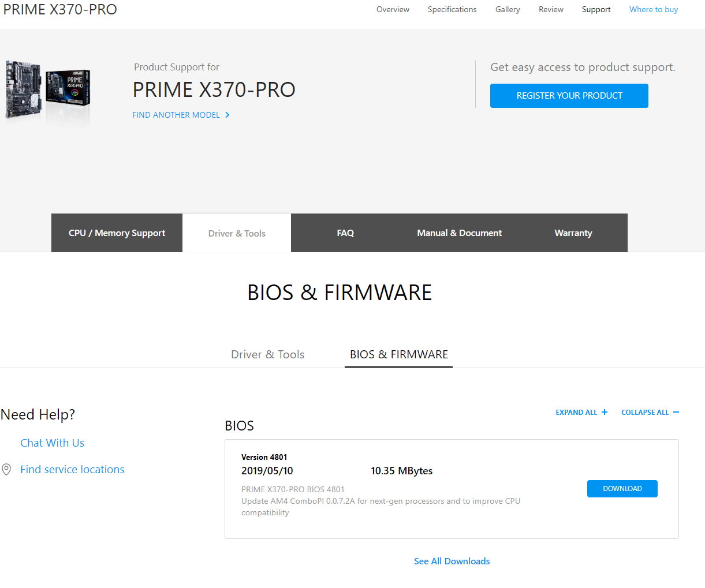Click the 2019/05/10 release date

(x=267, y=471)
